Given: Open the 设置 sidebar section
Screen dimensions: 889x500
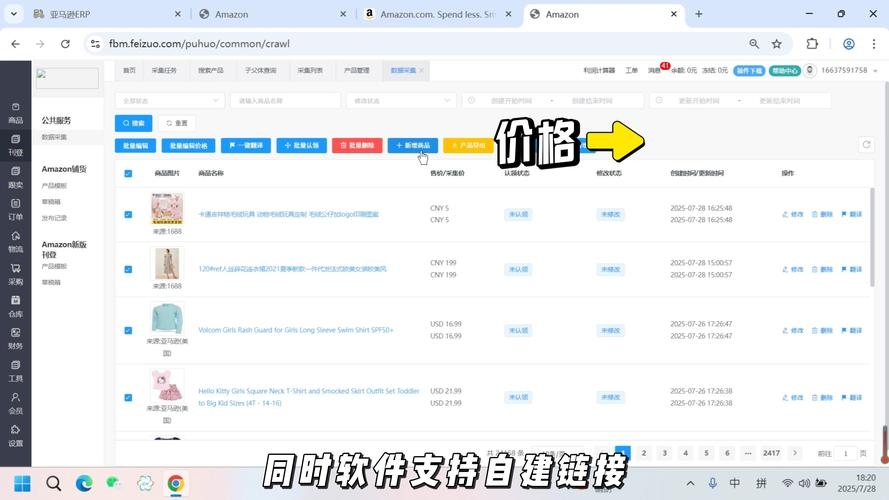Looking at the screenshot, I should (x=15, y=436).
